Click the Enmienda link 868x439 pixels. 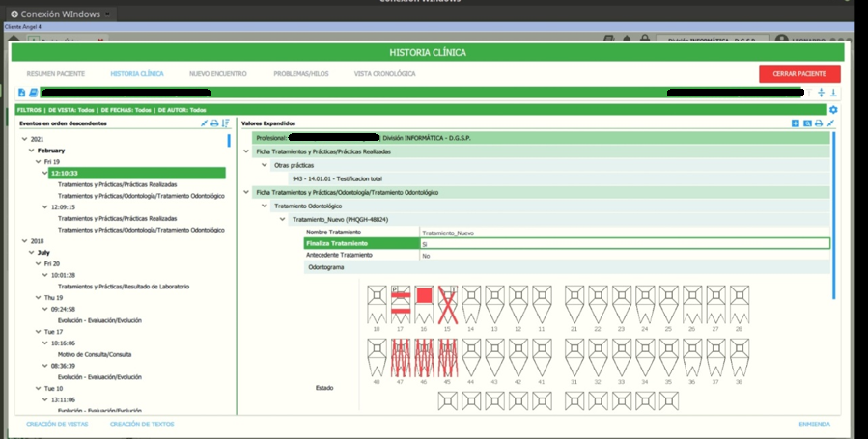coord(814,425)
